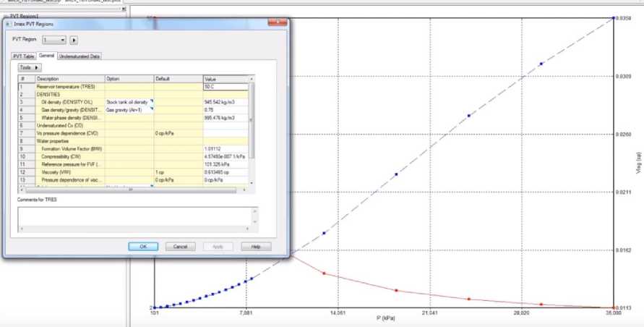This screenshot has width=644, height=327.
Task: Click the P (kPa) axis label
Action: pos(386,319)
